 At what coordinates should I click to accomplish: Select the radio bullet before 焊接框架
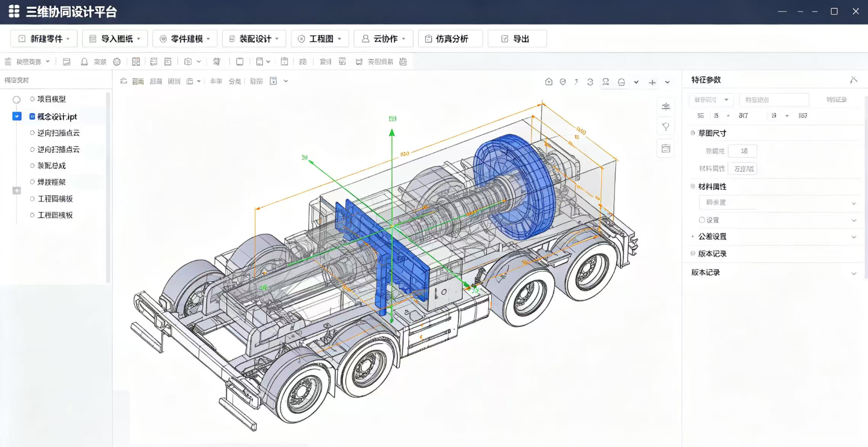pyautogui.click(x=32, y=182)
